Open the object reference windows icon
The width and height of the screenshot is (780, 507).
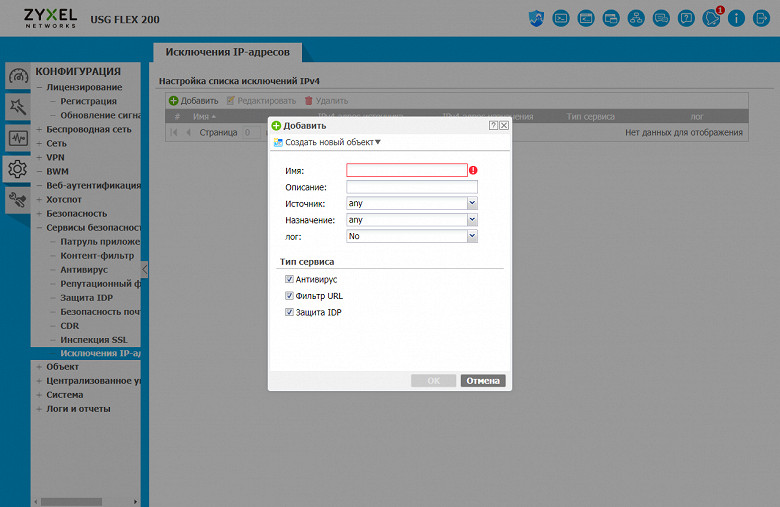pos(611,19)
